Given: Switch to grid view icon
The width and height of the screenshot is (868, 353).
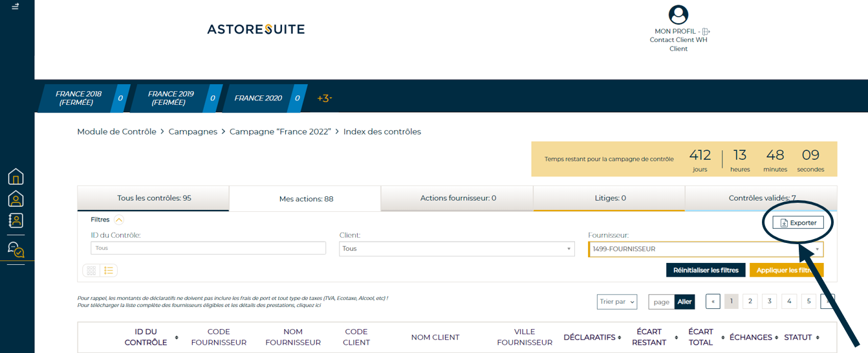Looking at the screenshot, I should tap(91, 271).
